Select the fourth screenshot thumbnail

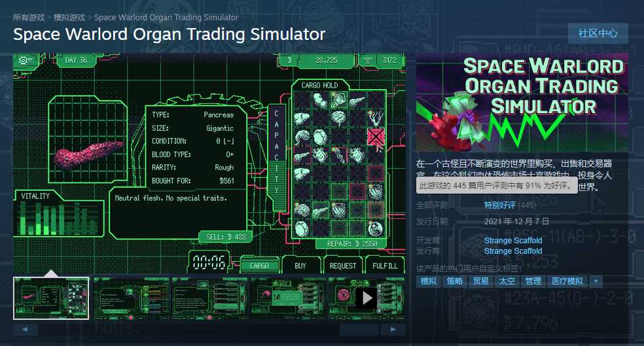tap(289, 298)
